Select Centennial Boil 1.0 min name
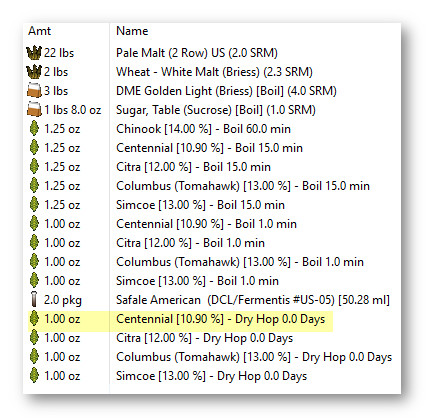Viewport: 425px width, 418px height. pos(206,224)
